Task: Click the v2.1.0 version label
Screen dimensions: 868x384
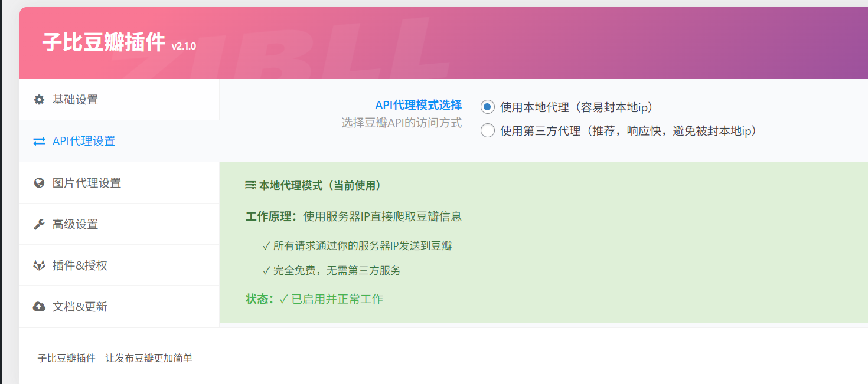Action: (183, 46)
